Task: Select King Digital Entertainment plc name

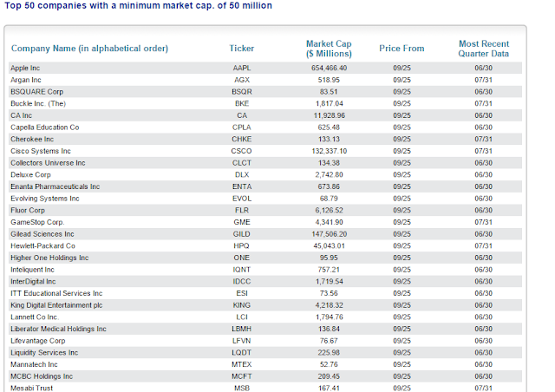Action: point(56,305)
